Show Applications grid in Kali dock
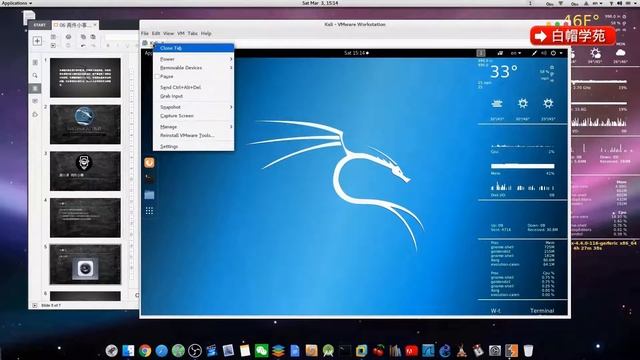Screen dimensions: 640x360 pos(149,211)
